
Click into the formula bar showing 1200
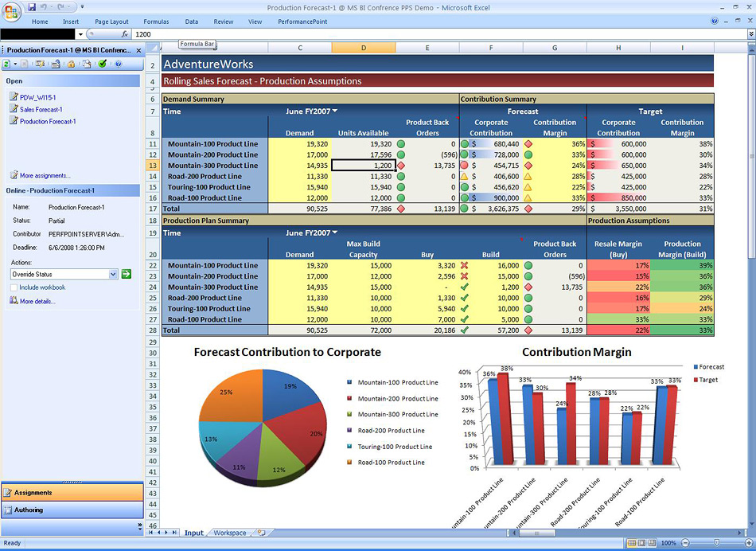(x=440, y=34)
